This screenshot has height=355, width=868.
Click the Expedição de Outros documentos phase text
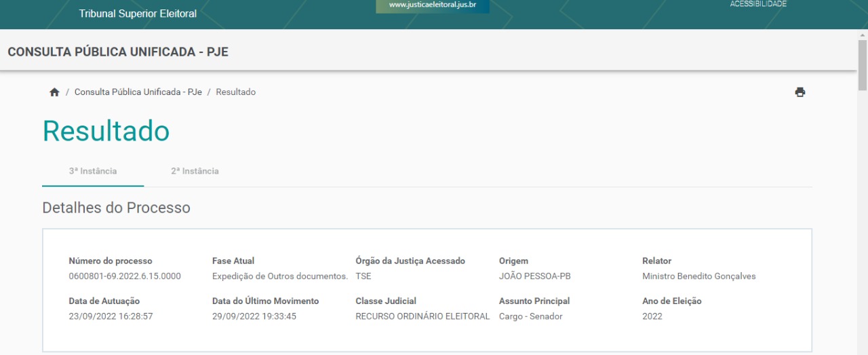pyautogui.click(x=279, y=276)
